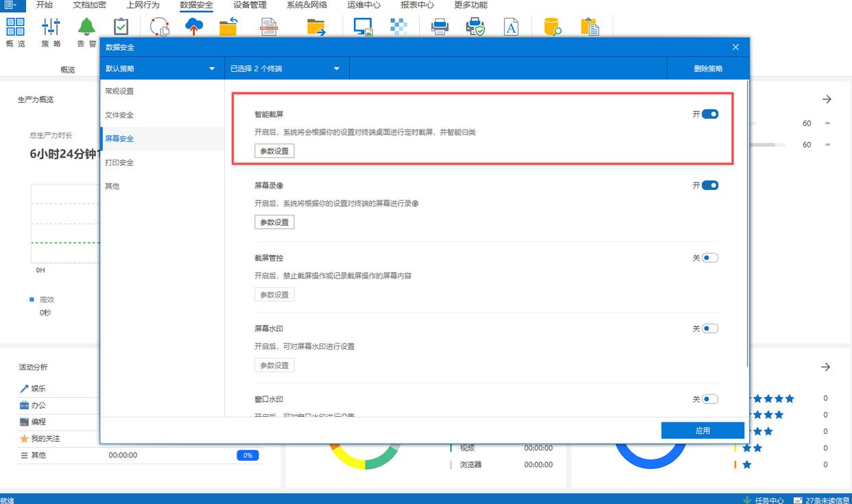Viewport: 852px width, 504px height.
Task: Click the database search icon
Action: pos(552,27)
